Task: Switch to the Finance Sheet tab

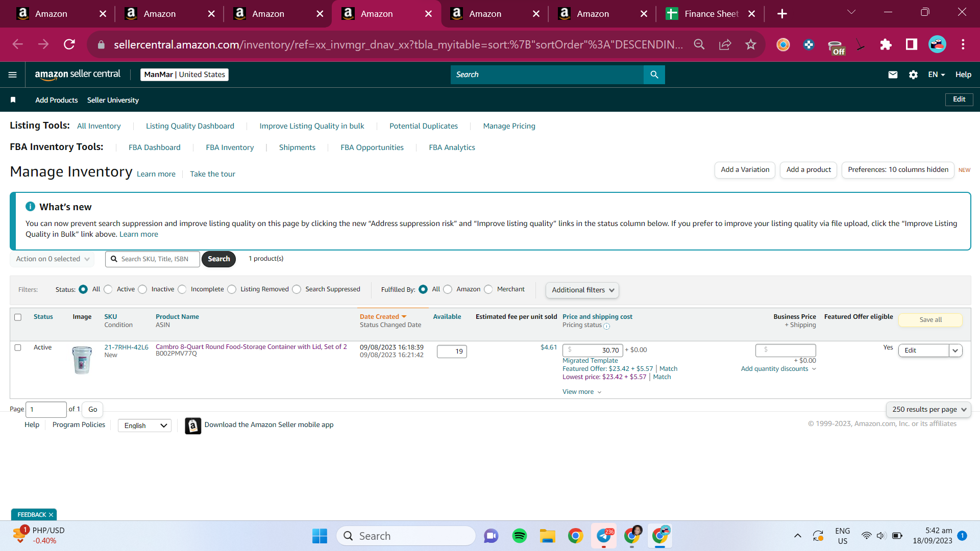Action: 710,14
